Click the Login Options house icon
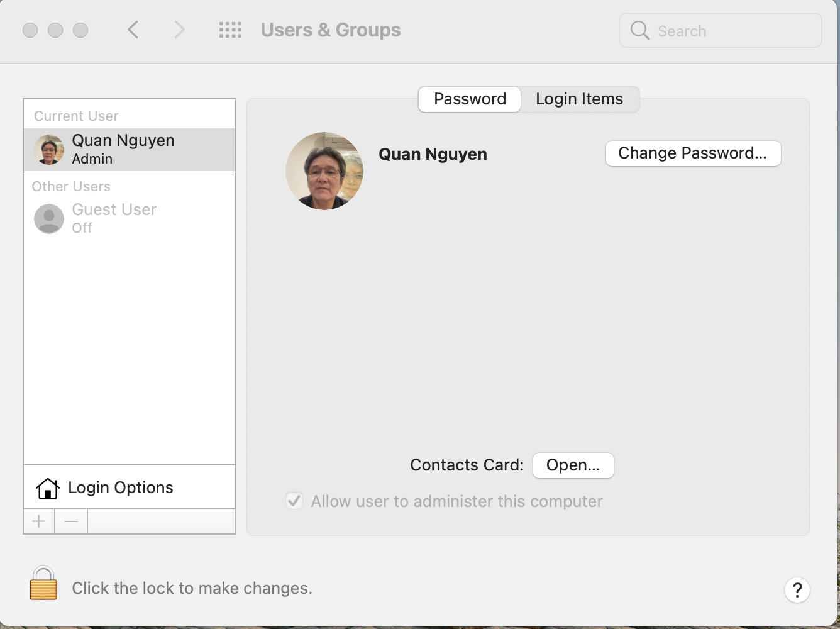The width and height of the screenshot is (840, 629). (48, 487)
